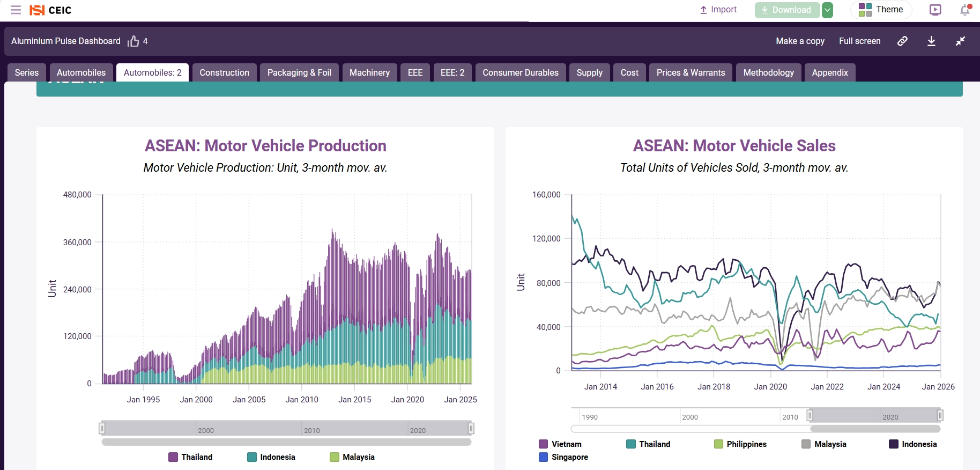980x470 pixels.
Task: Toggle Thailand series in production legend
Action: (190, 457)
